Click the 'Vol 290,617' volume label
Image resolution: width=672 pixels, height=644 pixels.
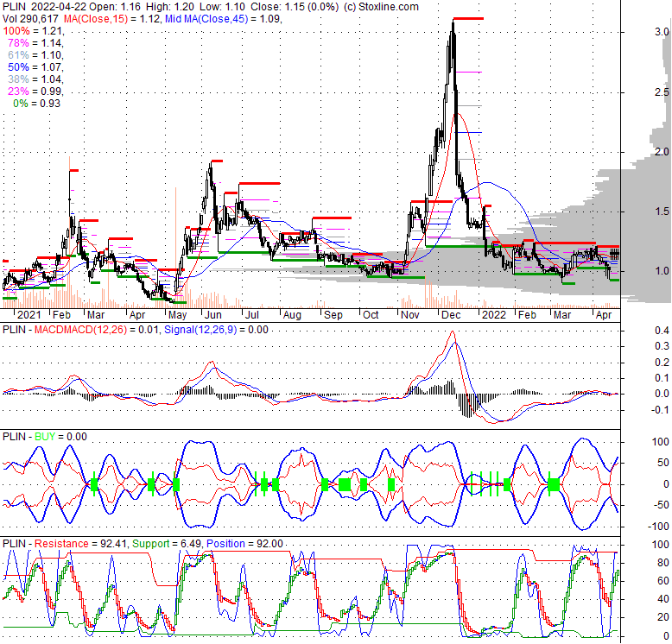(x=30, y=19)
